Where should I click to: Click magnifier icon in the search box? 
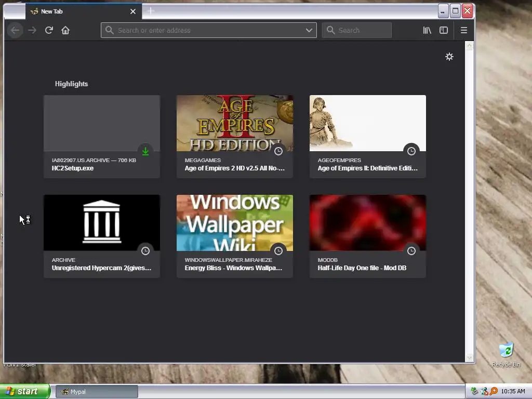click(x=330, y=30)
